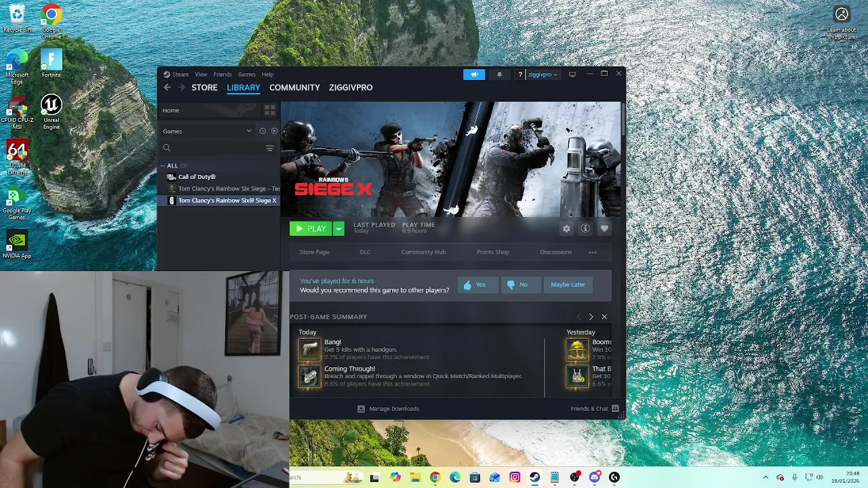The height and width of the screenshot is (488, 868).
Task: Open the library advanced filter icon
Action: pos(269,148)
